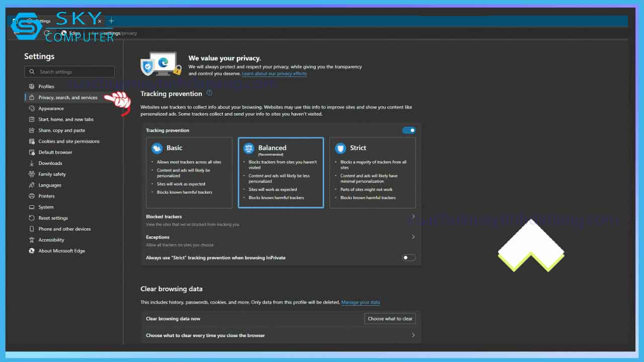Open the Manage your data link
This screenshot has height=362, width=644.
click(x=361, y=302)
